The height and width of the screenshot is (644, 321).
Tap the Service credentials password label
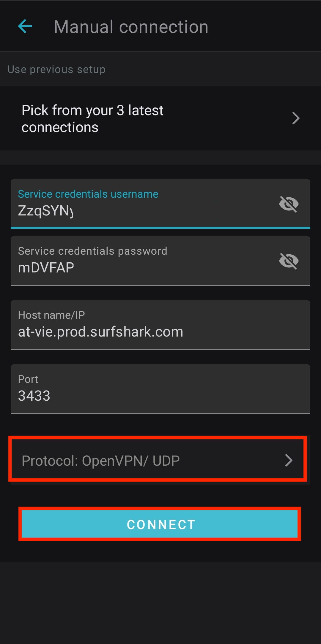coord(92,251)
